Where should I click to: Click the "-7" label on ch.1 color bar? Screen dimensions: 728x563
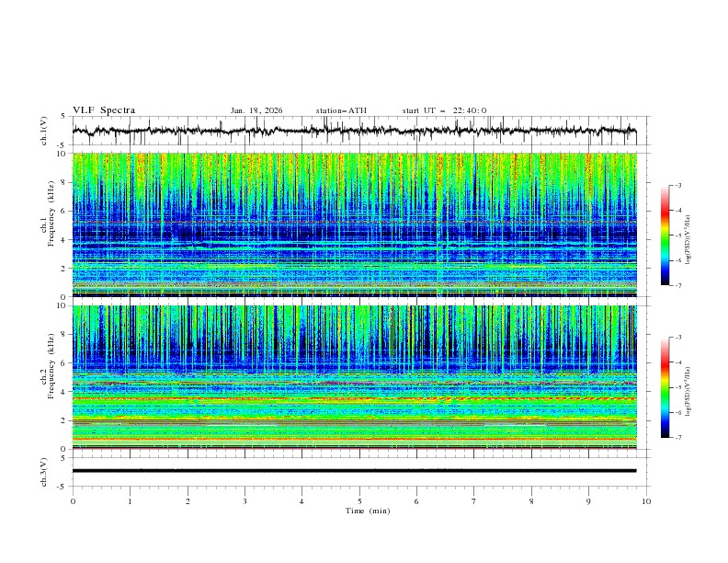[677, 286]
